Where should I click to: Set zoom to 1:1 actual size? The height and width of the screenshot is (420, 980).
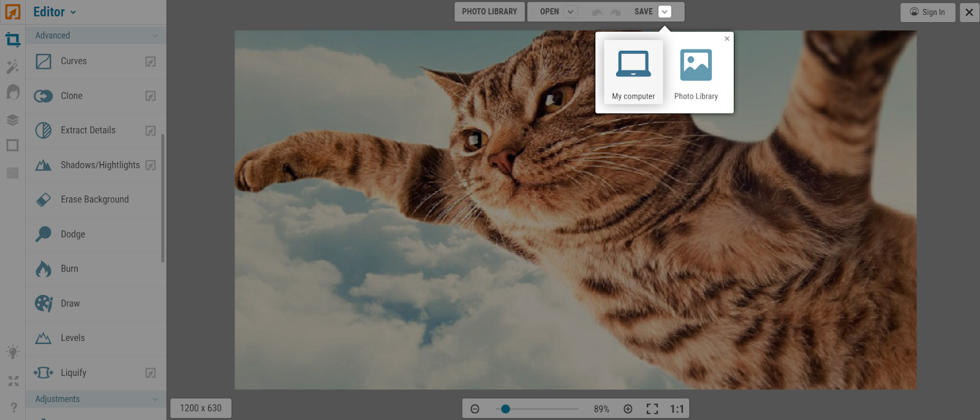click(x=677, y=409)
